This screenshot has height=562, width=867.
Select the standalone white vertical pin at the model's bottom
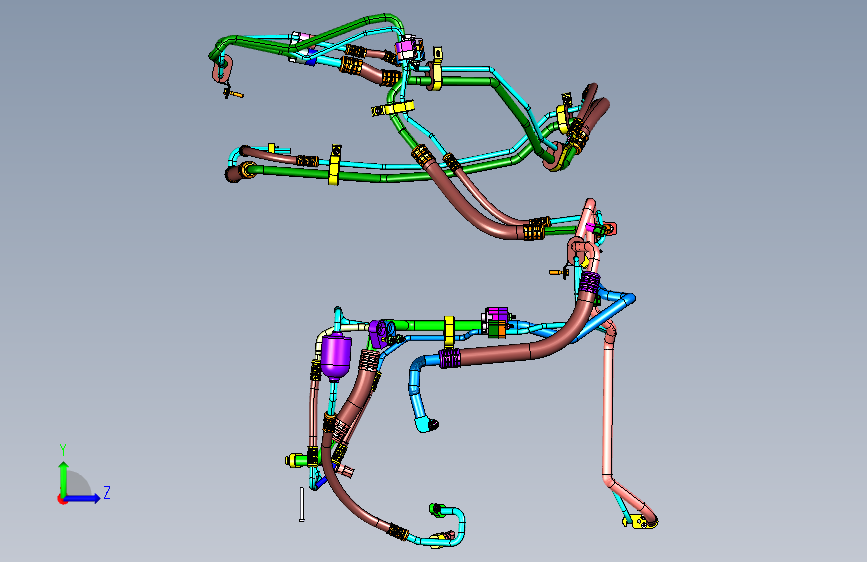(302, 504)
